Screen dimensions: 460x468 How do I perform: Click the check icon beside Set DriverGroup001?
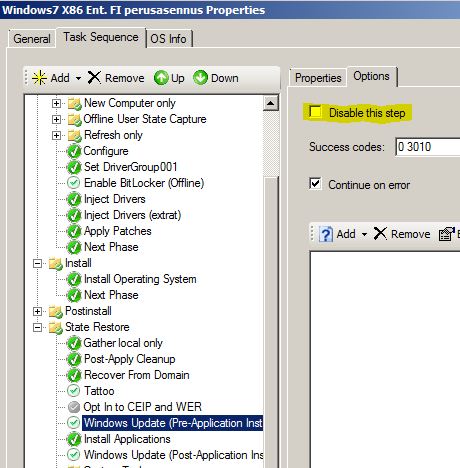click(74, 167)
